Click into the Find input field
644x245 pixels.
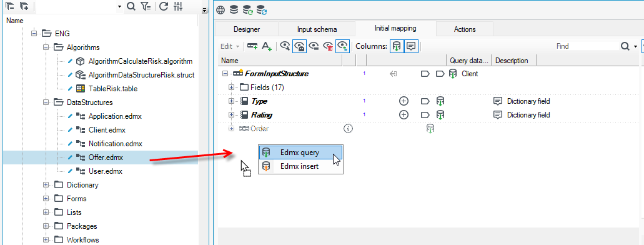[587, 46]
